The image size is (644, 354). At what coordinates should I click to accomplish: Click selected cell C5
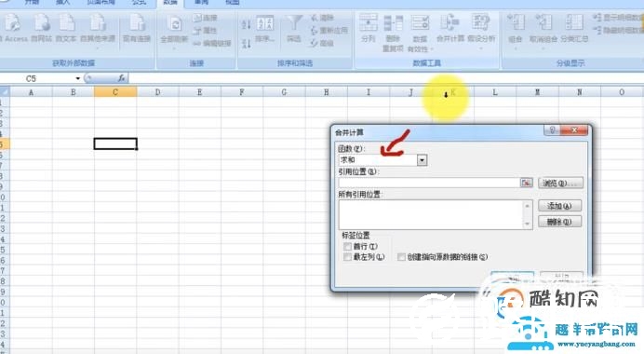point(115,143)
